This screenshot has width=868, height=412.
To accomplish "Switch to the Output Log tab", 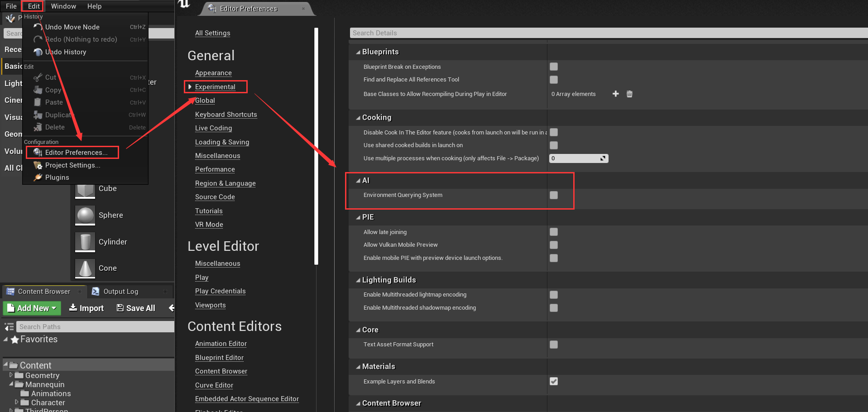I will [121, 291].
